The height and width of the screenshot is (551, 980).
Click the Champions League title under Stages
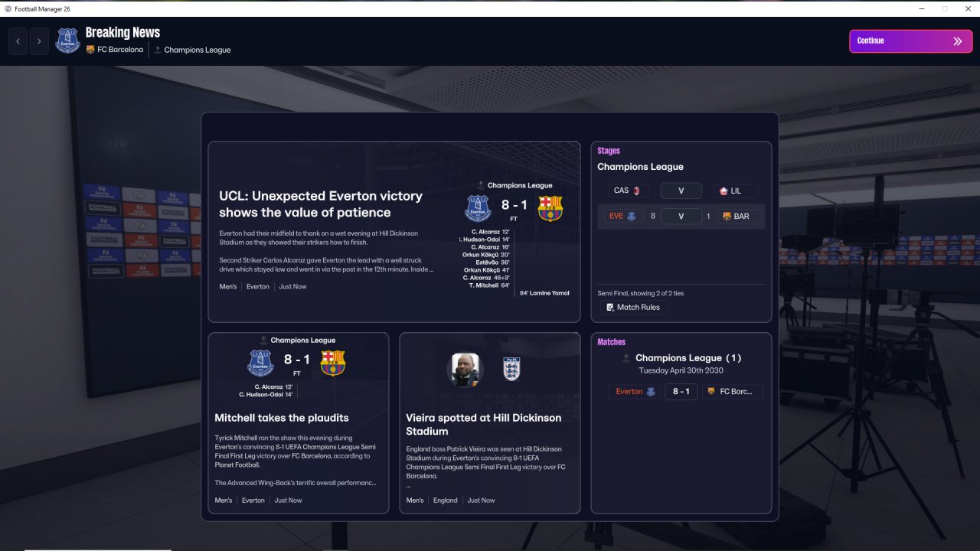pyautogui.click(x=640, y=167)
